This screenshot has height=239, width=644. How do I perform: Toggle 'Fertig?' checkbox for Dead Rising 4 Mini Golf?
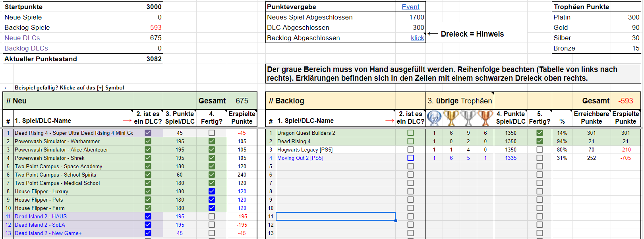click(212, 133)
